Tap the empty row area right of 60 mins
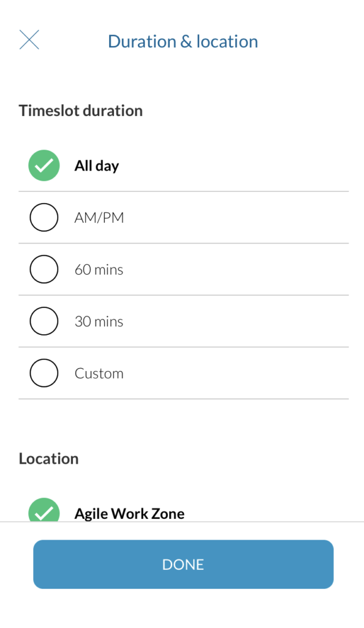This screenshot has width=364, height=628. coord(236,269)
